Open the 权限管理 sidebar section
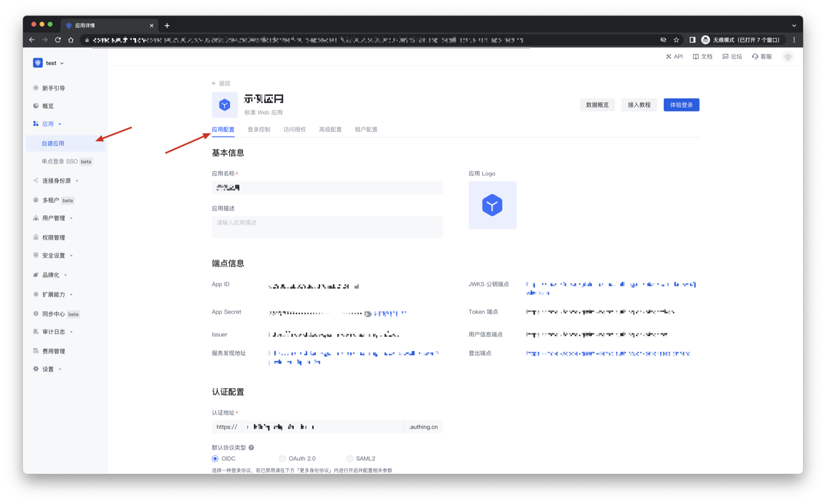This screenshot has width=826, height=504. point(53,237)
